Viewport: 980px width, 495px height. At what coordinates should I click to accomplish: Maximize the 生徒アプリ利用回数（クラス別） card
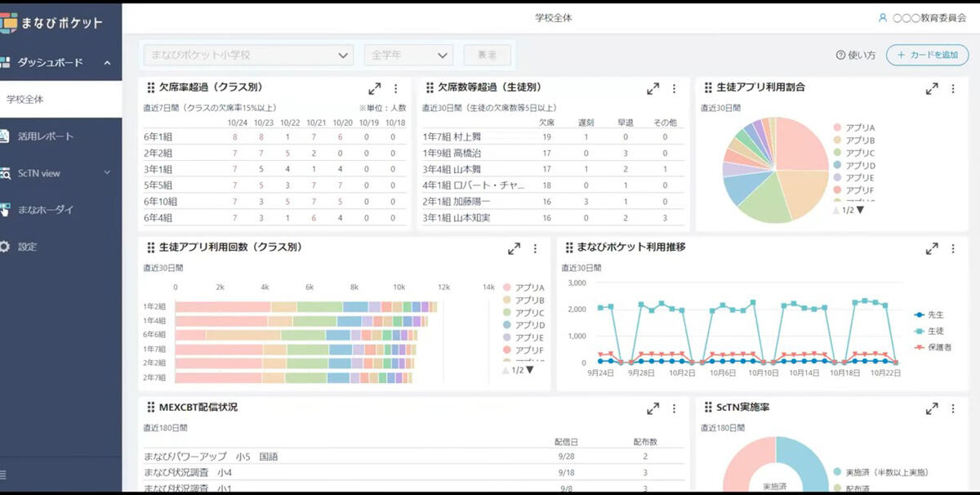(514, 248)
